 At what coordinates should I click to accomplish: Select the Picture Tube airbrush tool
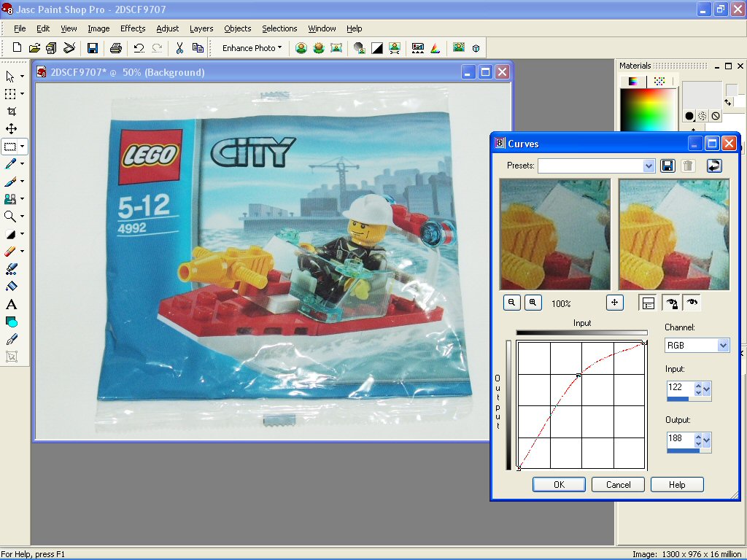(x=12, y=269)
